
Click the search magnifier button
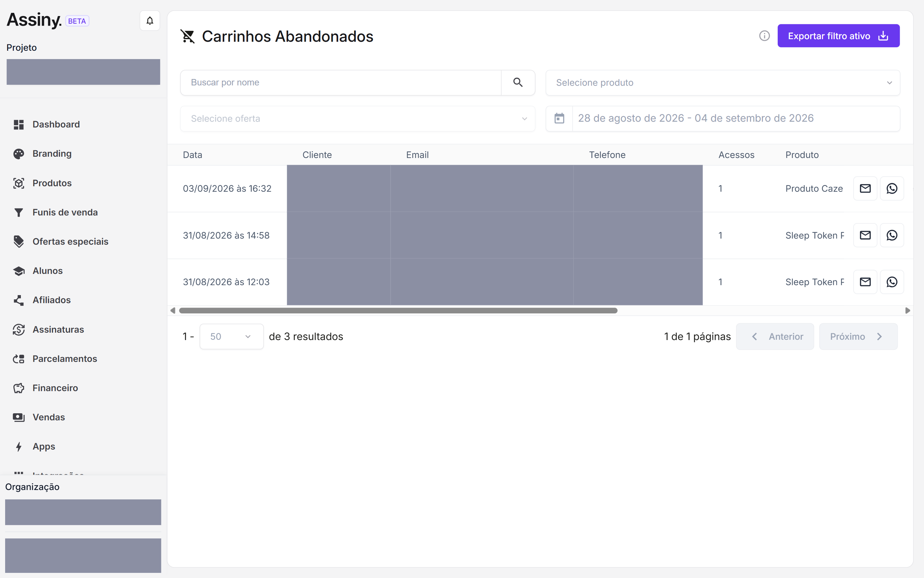(518, 83)
